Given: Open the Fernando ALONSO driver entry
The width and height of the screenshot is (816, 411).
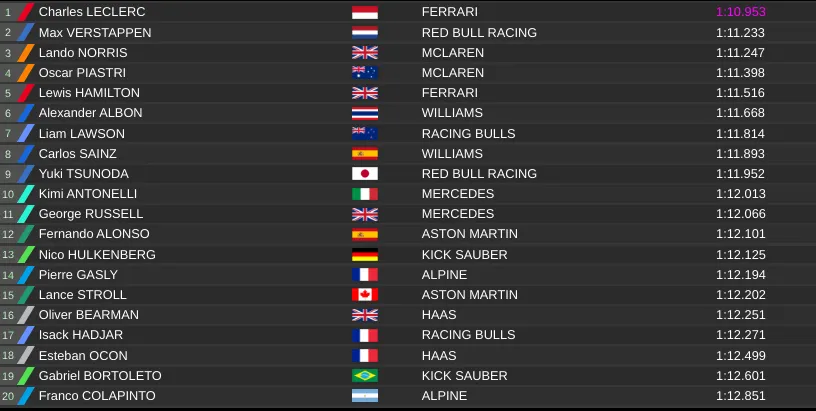Looking at the screenshot, I should click(94, 234).
